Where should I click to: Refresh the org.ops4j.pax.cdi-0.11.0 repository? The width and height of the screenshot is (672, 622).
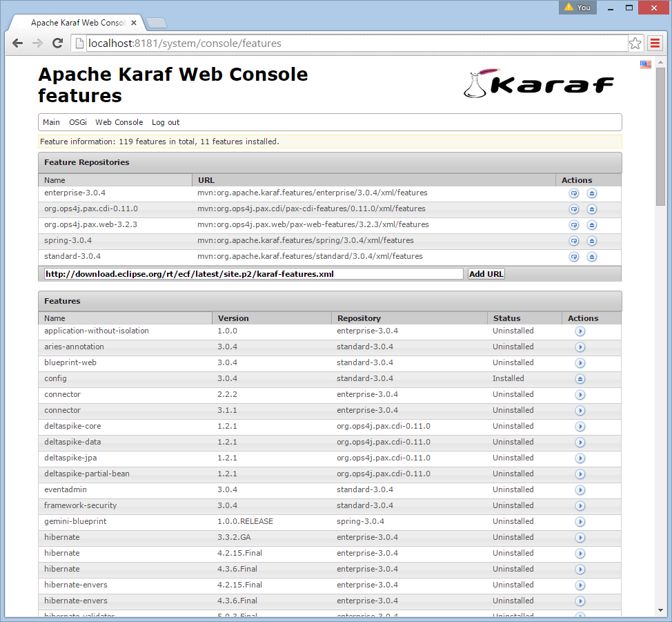pyautogui.click(x=574, y=209)
